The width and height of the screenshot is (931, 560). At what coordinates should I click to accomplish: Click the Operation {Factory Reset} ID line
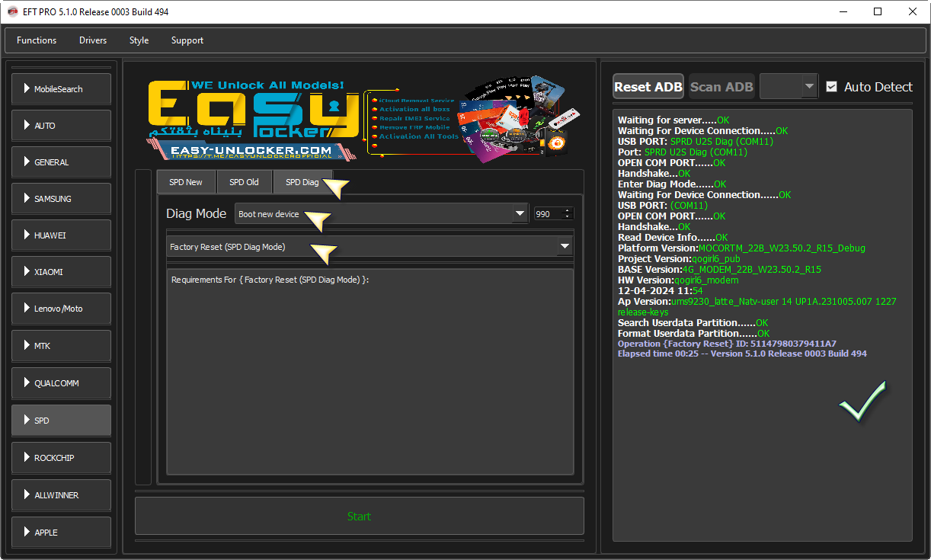point(727,344)
